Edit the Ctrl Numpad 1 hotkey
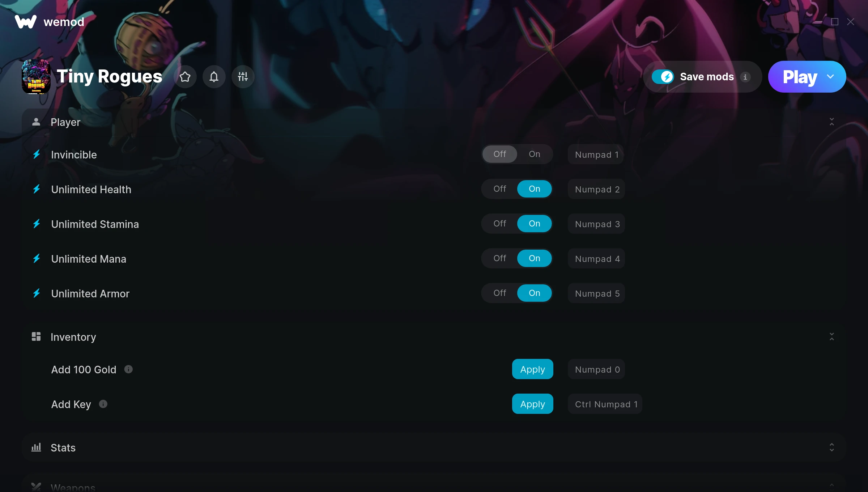Image resolution: width=868 pixels, height=492 pixels. 605,404
